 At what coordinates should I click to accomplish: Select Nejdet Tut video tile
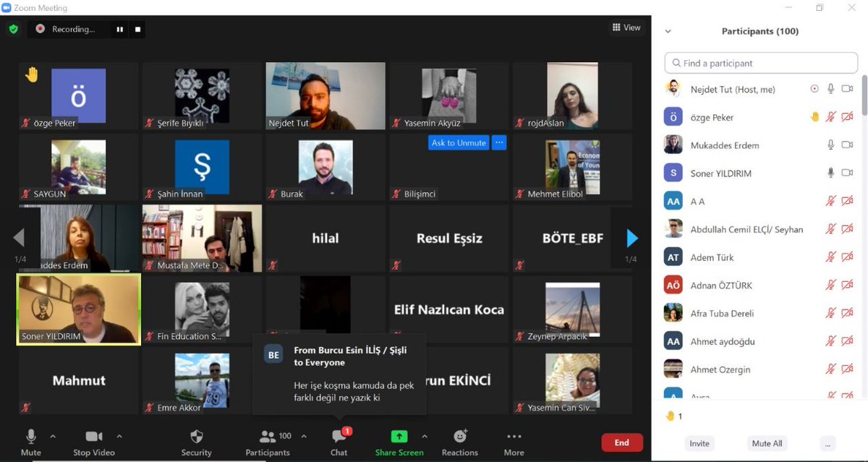[x=325, y=96]
